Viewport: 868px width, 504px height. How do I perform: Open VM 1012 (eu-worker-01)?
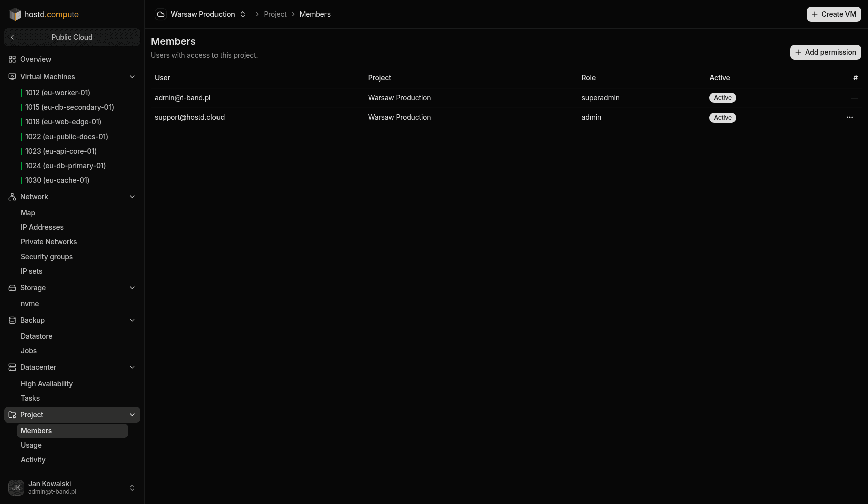[72, 93]
